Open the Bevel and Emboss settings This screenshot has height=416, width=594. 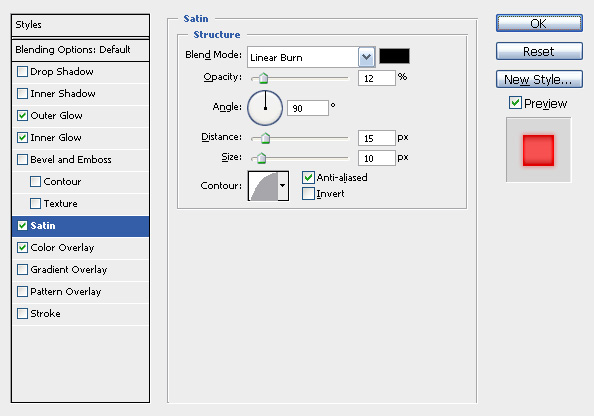click(71, 160)
